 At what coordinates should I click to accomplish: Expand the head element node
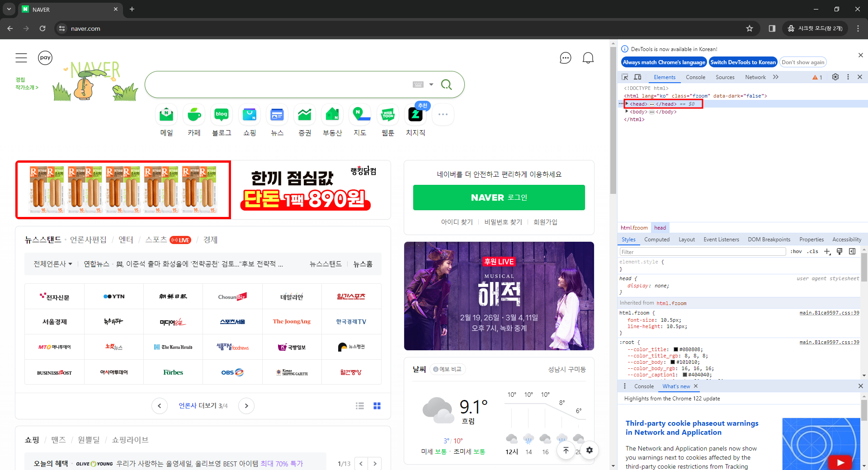coord(627,103)
